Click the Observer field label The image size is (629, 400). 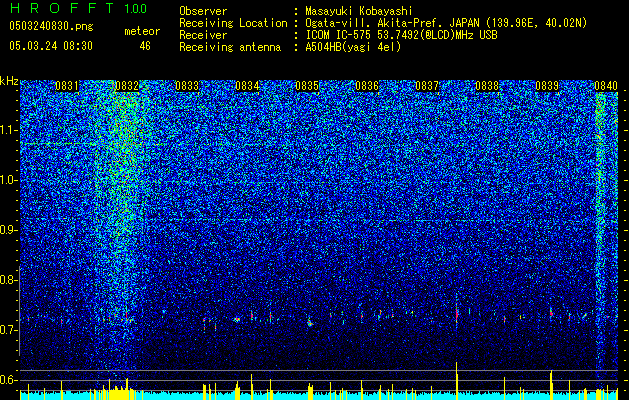click(x=203, y=11)
